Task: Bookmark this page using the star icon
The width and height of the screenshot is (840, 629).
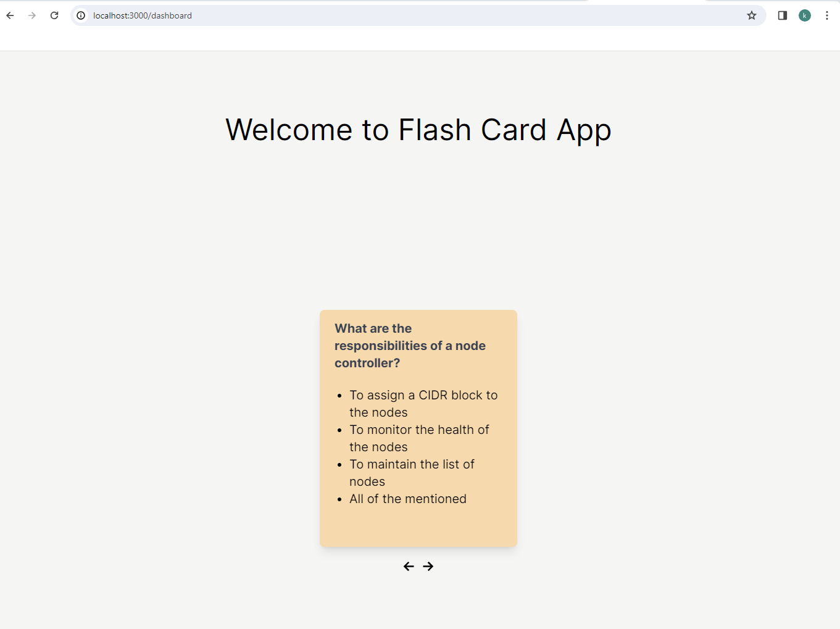Action: pos(752,15)
